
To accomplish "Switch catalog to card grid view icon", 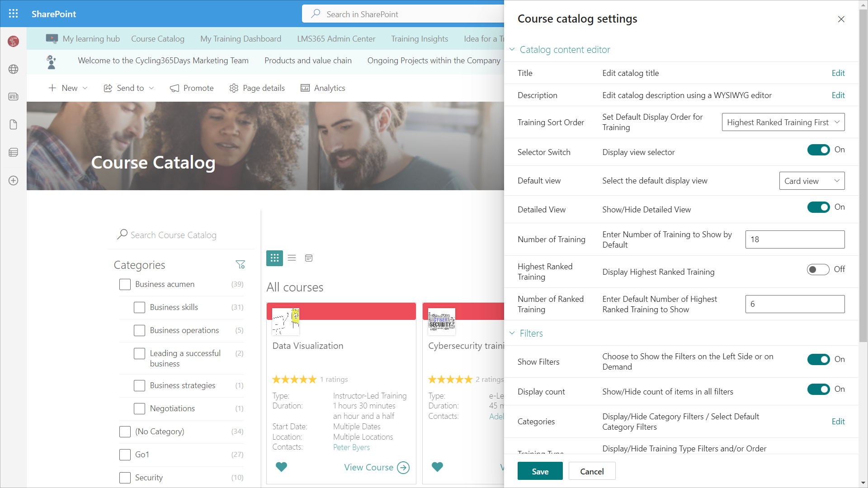I will [274, 258].
